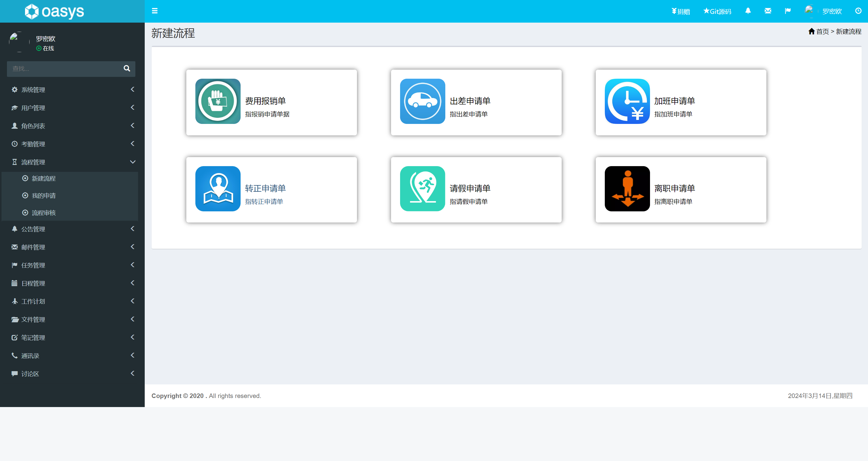This screenshot has height=461, width=868.
Task: Click the phone icon beside 通讯录
Action: click(x=14, y=355)
